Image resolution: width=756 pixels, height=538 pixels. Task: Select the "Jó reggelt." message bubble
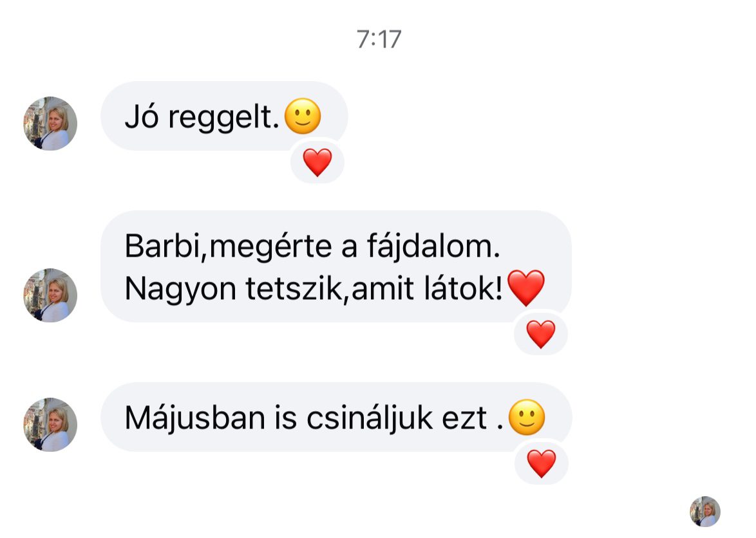click(x=224, y=116)
